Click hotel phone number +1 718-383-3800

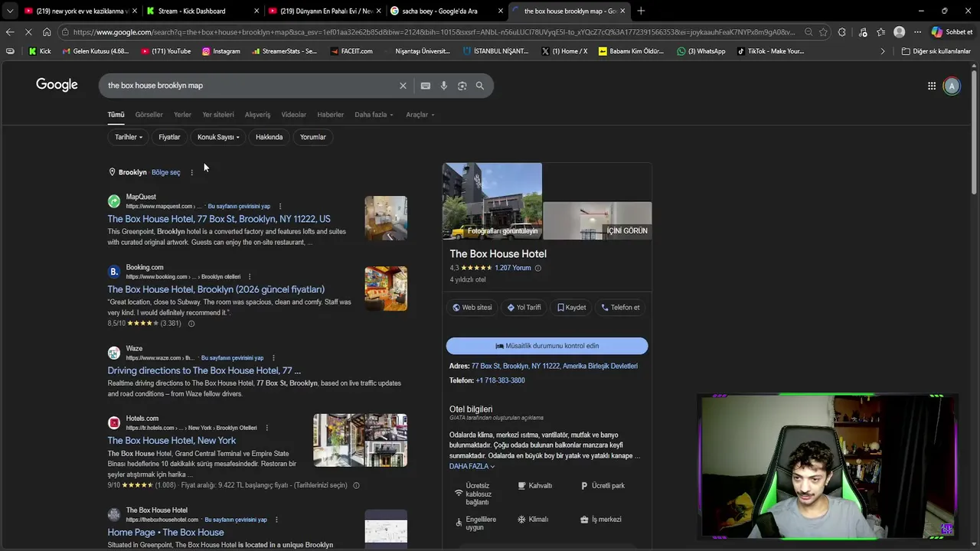pos(500,380)
